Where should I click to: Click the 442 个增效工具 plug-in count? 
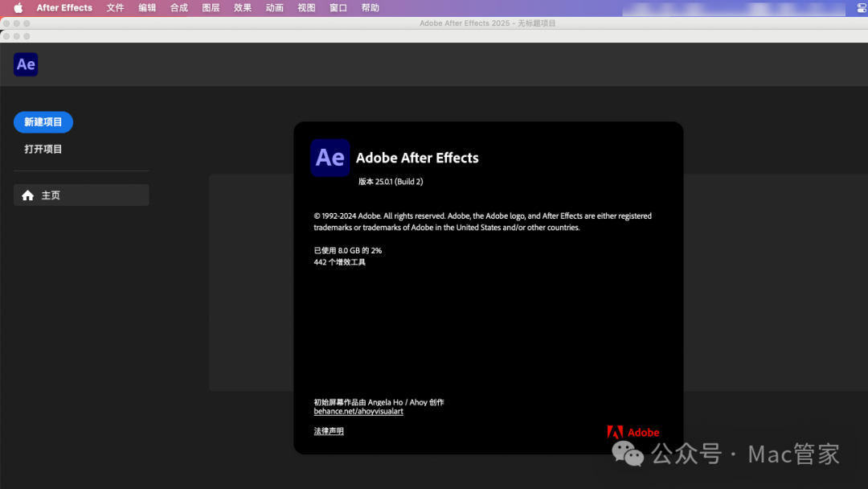pos(339,262)
